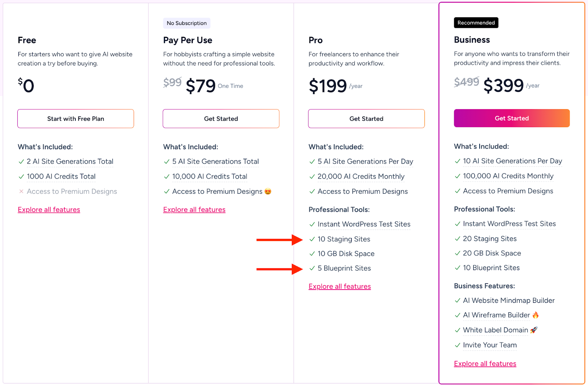Open Explore all features under the Free plan
The width and height of the screenshot is (588, 387).
[x=49, y=209]
